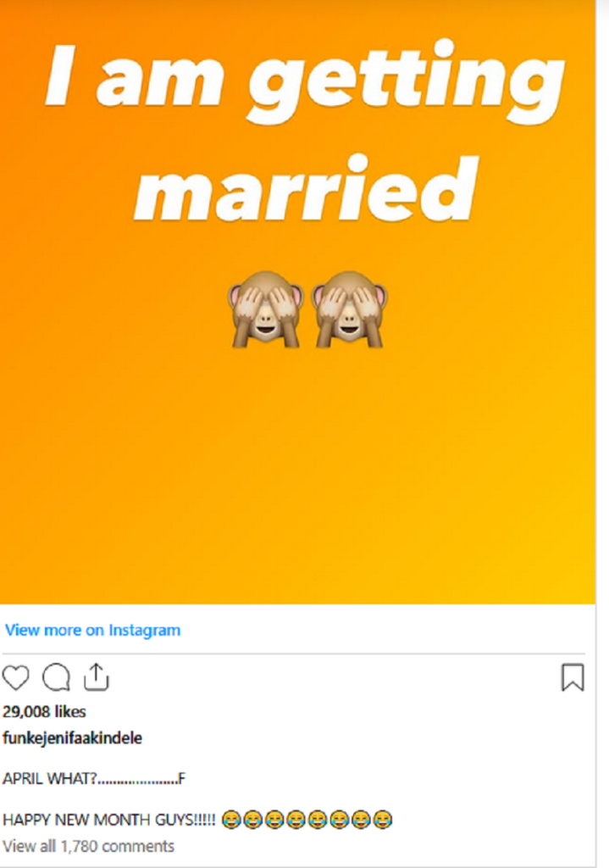609x868 pixels.
Task: Click the "I am getting" headline text
Action: point(305,81)
